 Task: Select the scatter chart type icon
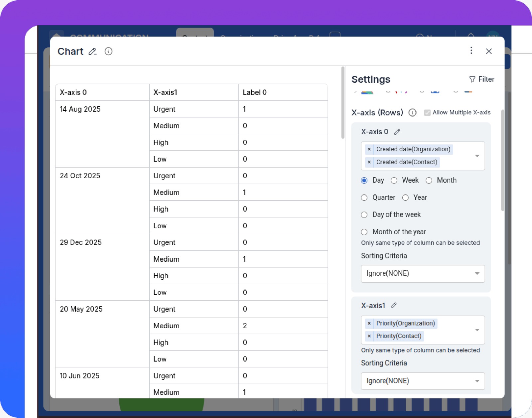click(x=401, y=92)
